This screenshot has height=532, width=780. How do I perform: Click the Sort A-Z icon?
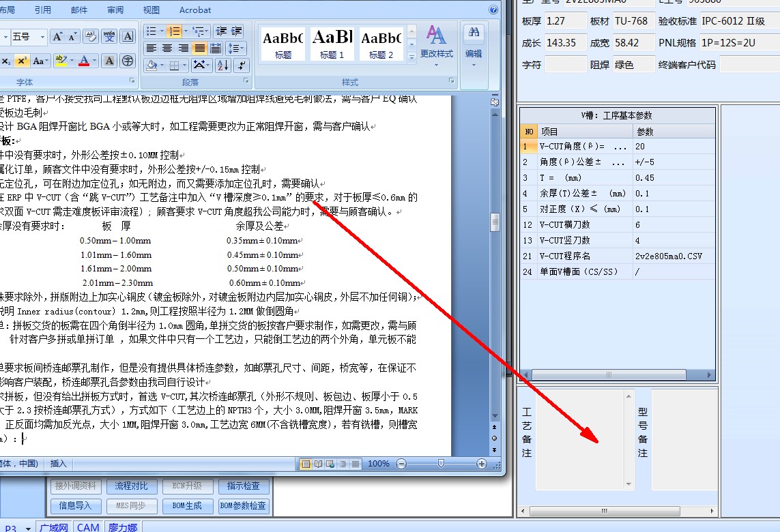click(223, 65)
